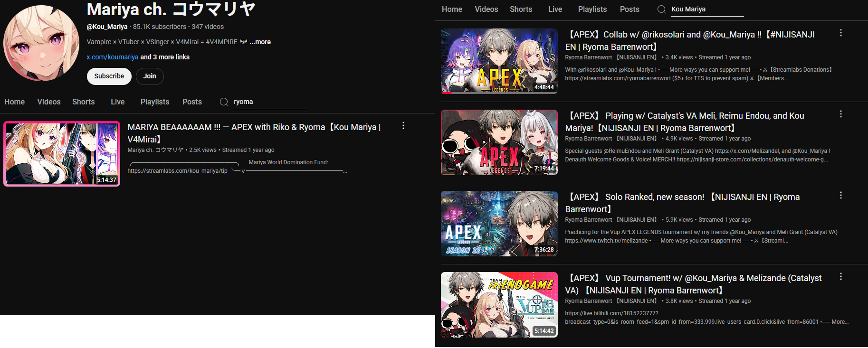Open Playlists tab on Ryoma channel
The width and height of the screenshot is (868, 348).
tap(592, 9)
